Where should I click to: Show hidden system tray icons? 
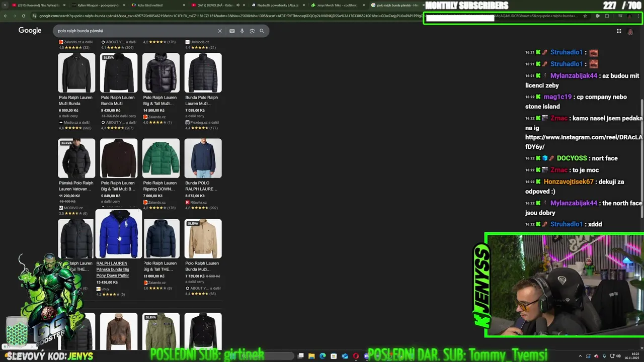(581, 356)
